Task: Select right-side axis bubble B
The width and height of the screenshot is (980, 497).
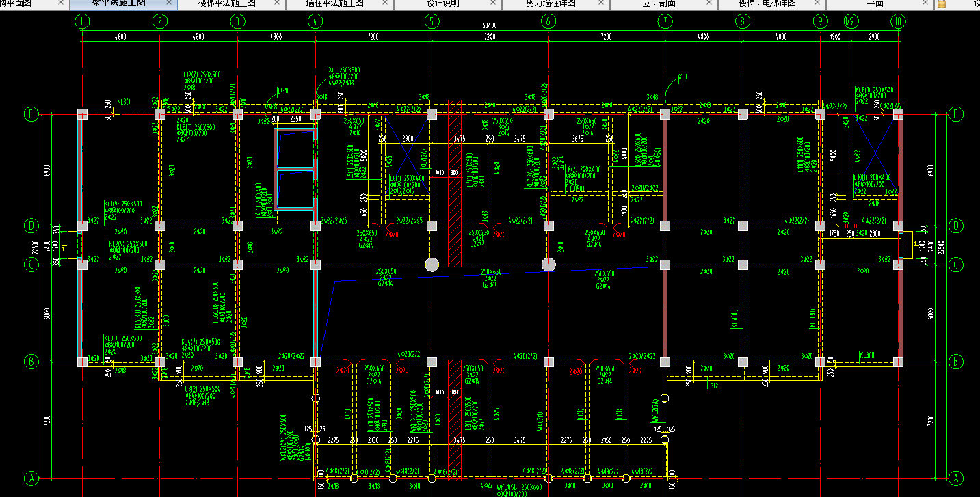Action: click(957, 361)
